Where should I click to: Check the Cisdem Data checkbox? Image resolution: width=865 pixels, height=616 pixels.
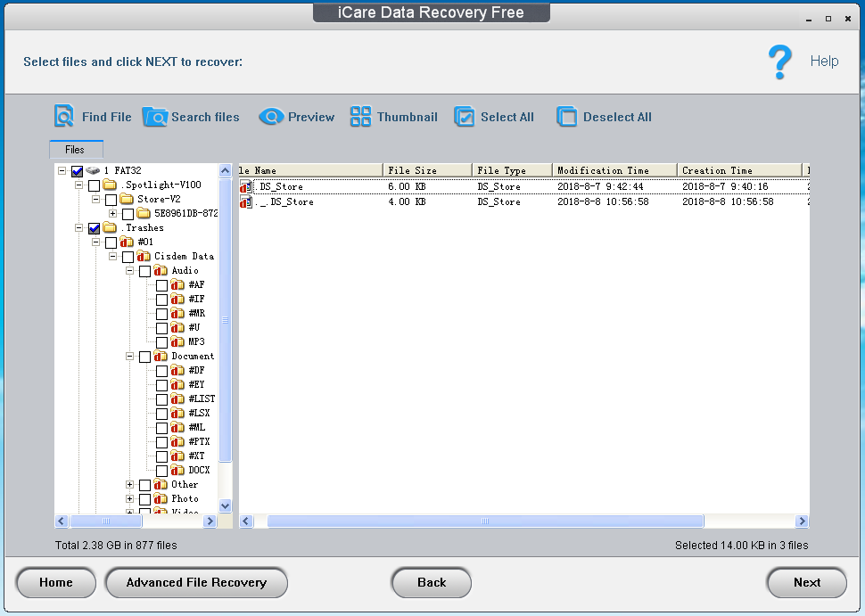point(129,256)
